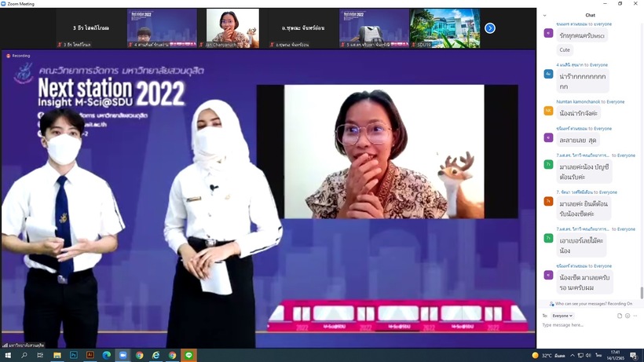The width and height of the screenshot is (644, 362).
Task: Click the muted mic on SDU19 tile
Action: pyautogui.click(x=414, y=45)
